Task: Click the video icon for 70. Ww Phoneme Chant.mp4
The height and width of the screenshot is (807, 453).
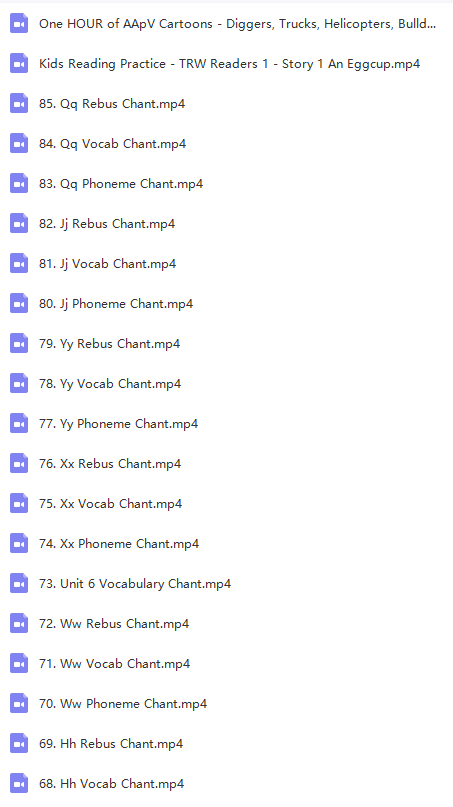Action: pyautogui.click(x=19, y=704)
